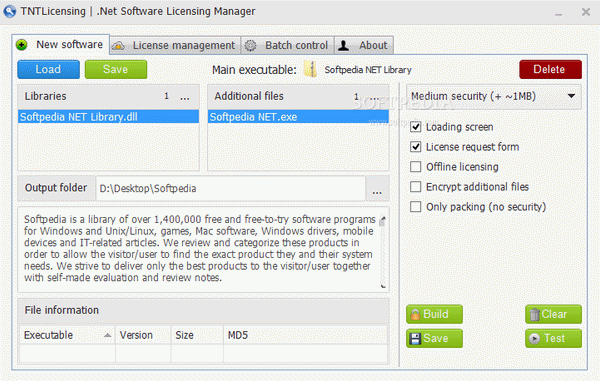Close the TNTLicensing window
The image size is (600, 381).
(586, 12)
